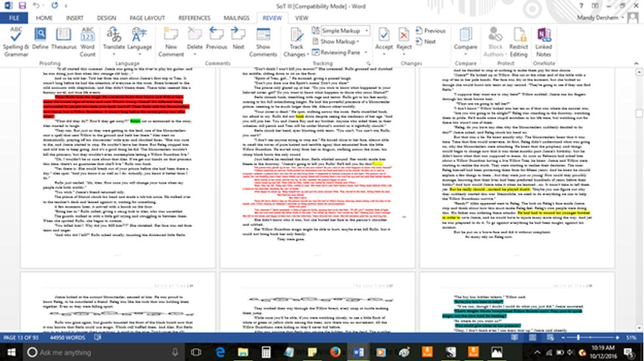The image size is (644, 361).
Task: Insert a New Comment
Action: click(x=171, y=39)
